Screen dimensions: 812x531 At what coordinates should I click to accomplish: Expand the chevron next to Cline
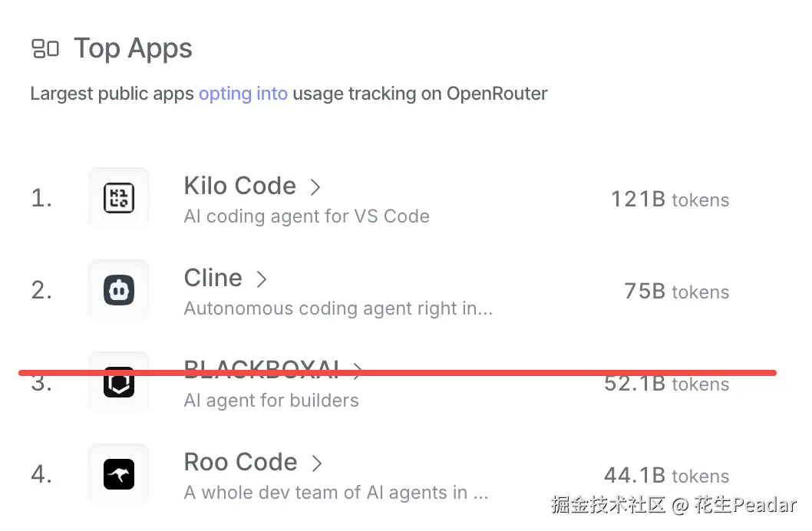(x=262, y=279)
